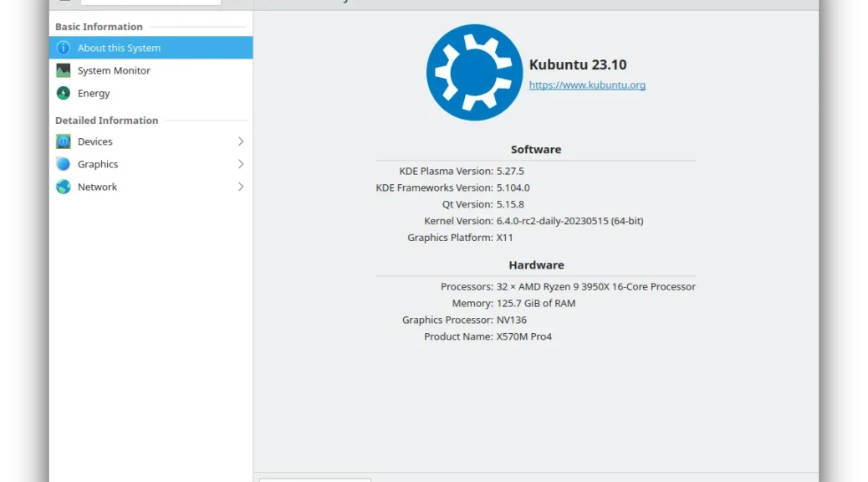Open the Energy lightning icon
This screenshot has width=868, height=482.
(63, 93)
